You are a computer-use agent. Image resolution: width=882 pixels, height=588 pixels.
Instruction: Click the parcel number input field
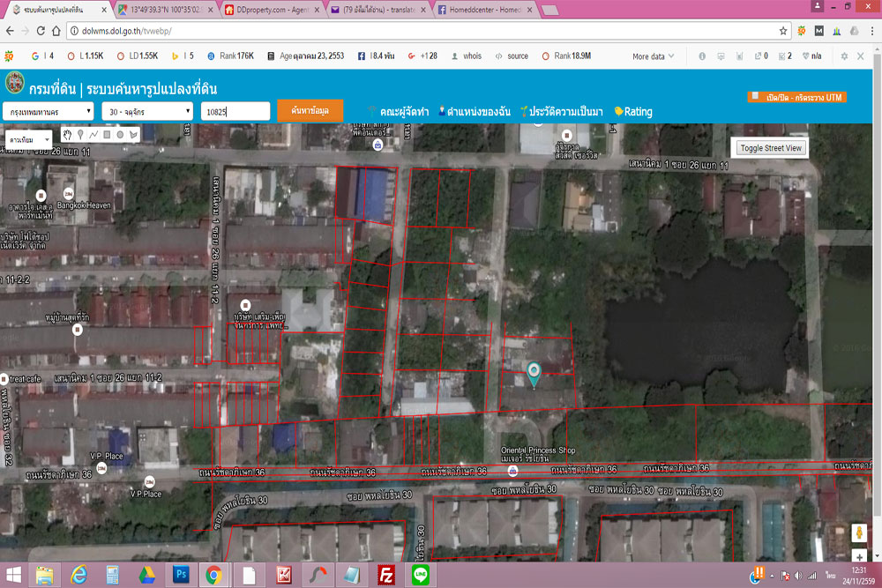pos(235,112)
